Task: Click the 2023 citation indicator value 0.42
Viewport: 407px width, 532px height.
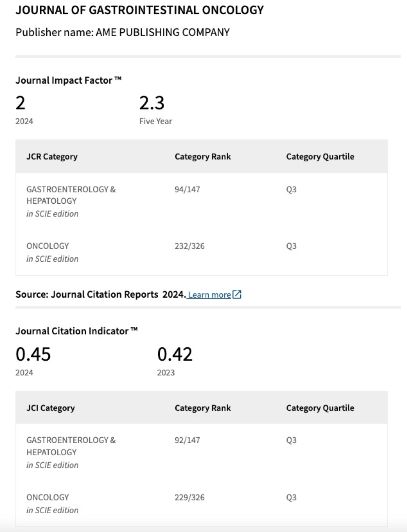Action: click(175, 354)
